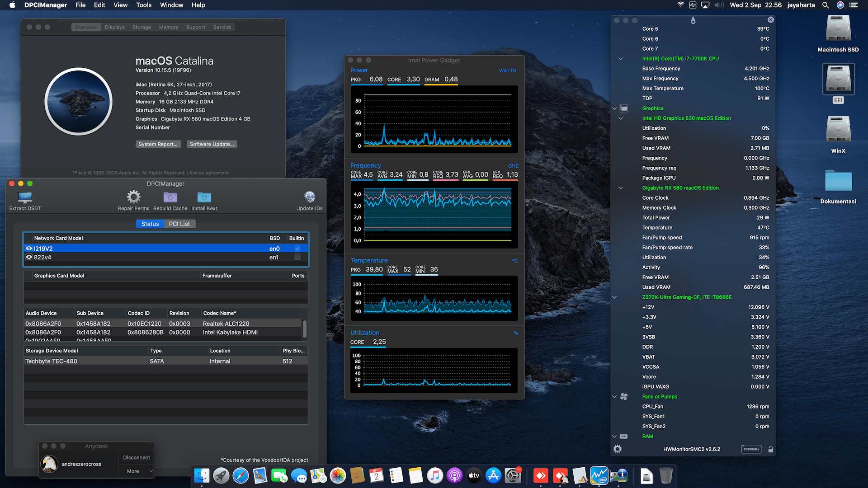Click the water drop icon atop HWMonitor panel
This screenshot has width=868, height=488.
pos(693,20)
